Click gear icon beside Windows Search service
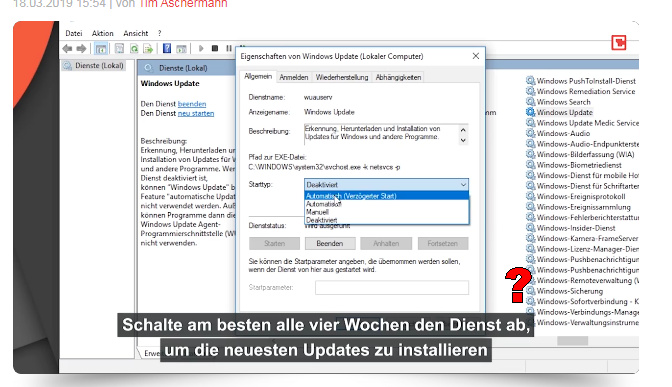 [531, 102]
